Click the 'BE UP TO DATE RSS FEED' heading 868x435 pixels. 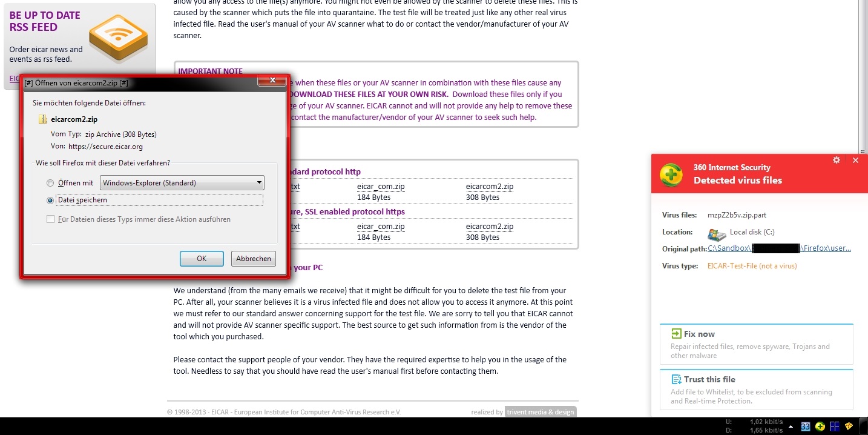pyautogui.click(x=45, y=21)
